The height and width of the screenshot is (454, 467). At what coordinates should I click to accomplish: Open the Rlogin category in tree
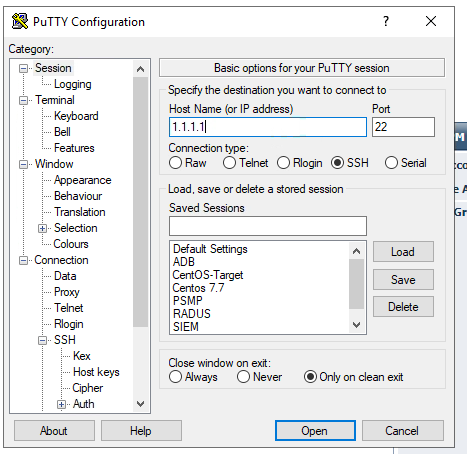click(69, 324)
